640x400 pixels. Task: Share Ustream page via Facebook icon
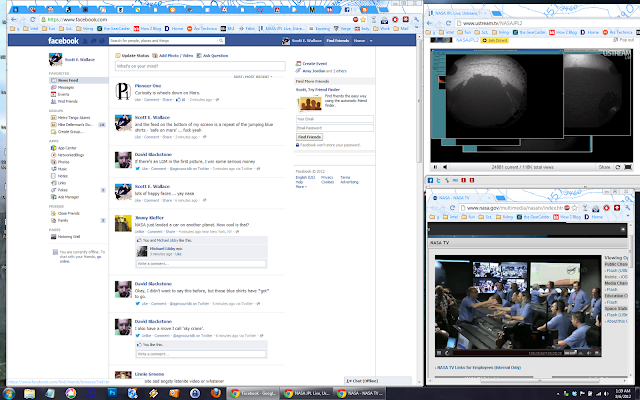click(430, 180)
